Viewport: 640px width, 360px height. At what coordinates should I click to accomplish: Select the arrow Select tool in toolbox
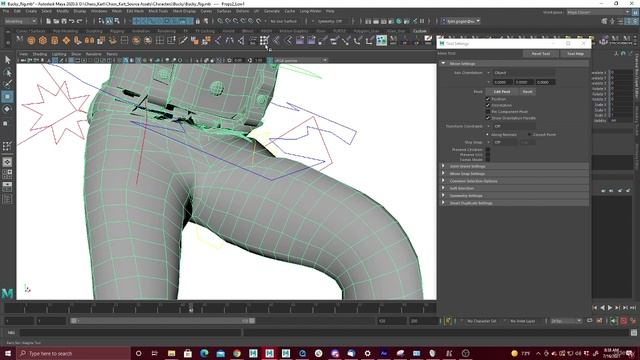[7, 60]
